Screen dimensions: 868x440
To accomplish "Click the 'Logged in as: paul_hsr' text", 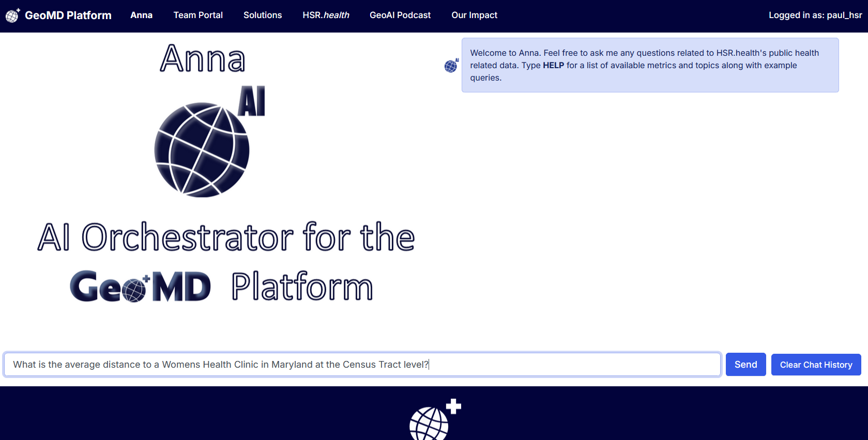I will (815, 15).
